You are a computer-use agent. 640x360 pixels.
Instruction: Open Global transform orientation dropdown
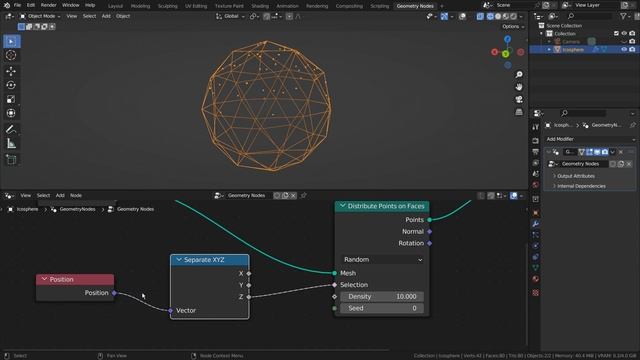pos(231,16)
